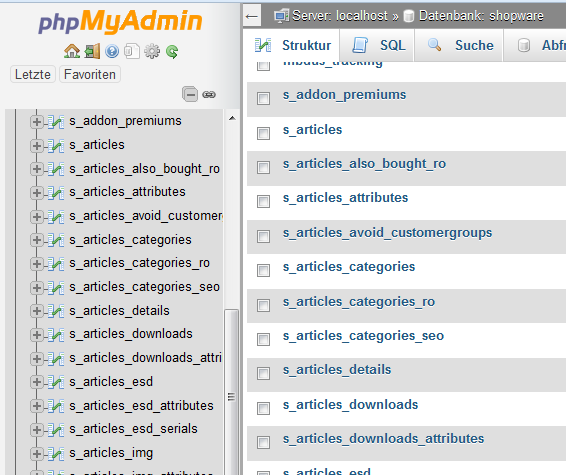The width and height of the screenshot is (566, 475).
Task: Collapse all tree nodes minus icon
Action: click(x=190, y=95)
